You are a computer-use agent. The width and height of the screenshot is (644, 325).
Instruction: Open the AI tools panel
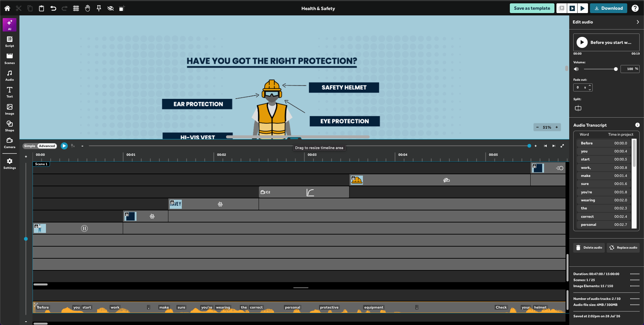click(x=9, y=24)
